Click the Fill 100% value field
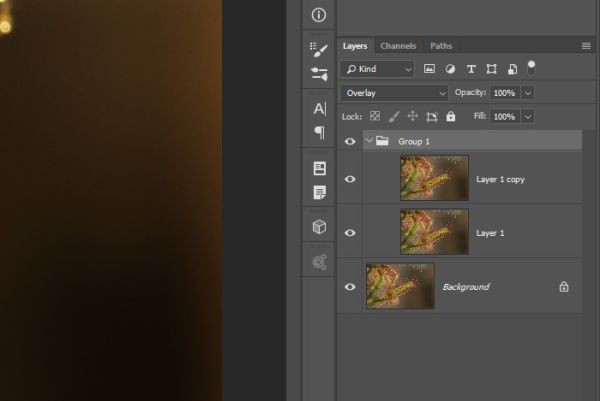This screenshot has height=401, width=600. (x=505, y=117)
